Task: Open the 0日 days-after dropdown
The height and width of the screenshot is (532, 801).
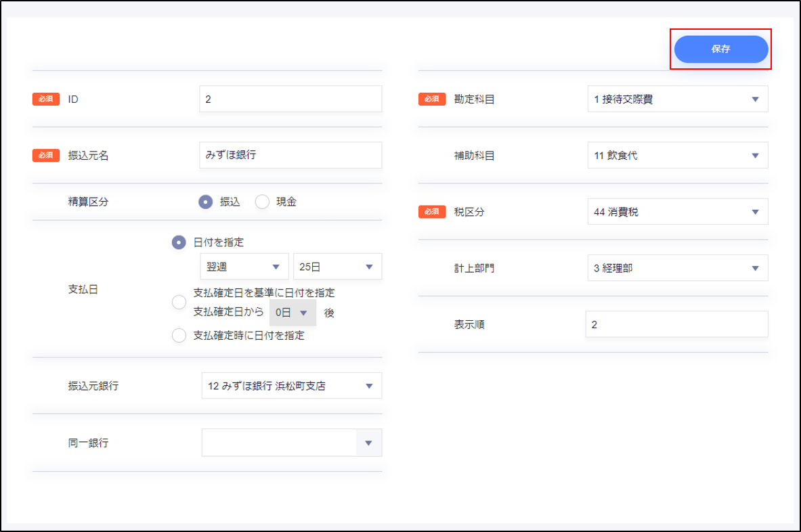Action: click(x=293, y=313)
